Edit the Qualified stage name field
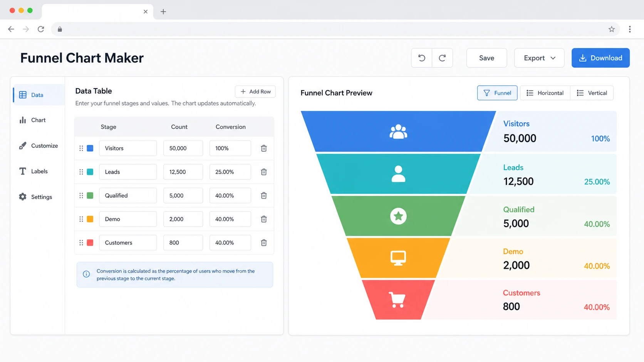This screenshot has width=644, height=362. tap(128, 195)
